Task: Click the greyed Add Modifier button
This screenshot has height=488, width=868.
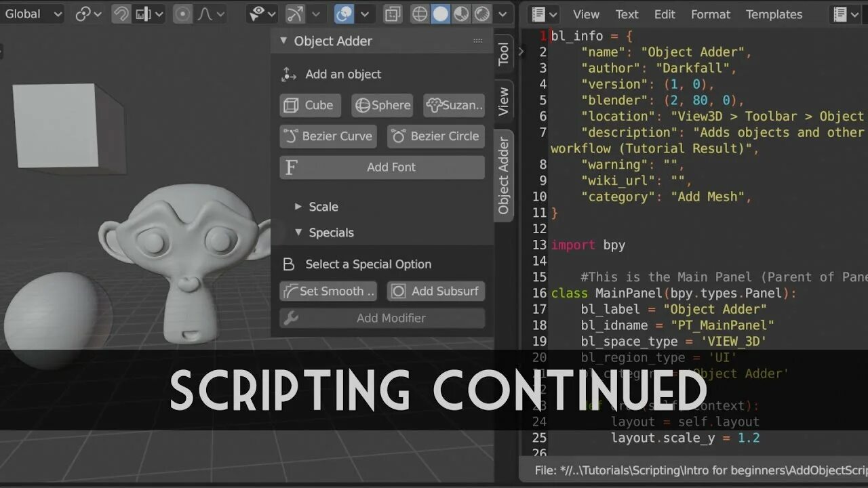Action: coord(382,319)
